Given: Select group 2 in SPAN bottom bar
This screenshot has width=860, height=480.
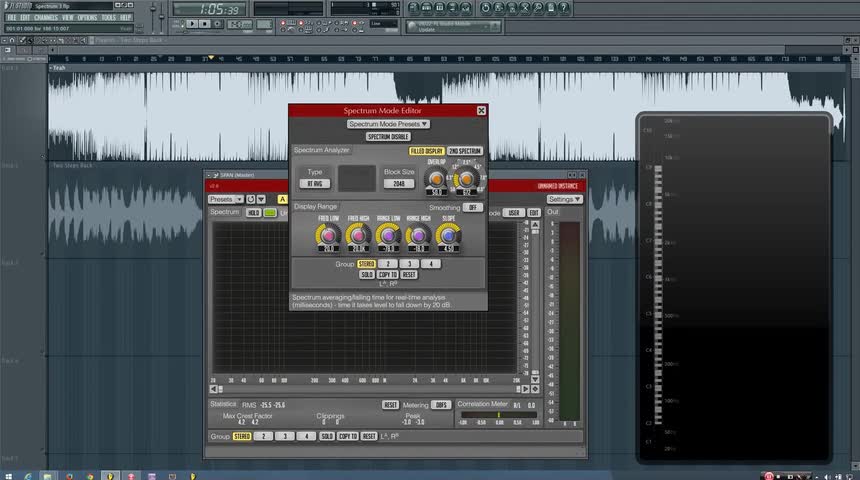Looking at the screenshot, I should coord(263,436).
